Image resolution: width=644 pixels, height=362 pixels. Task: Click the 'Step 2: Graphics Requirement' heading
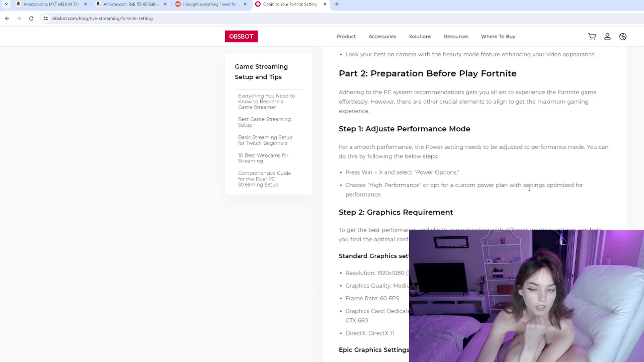tap(396, 212)
